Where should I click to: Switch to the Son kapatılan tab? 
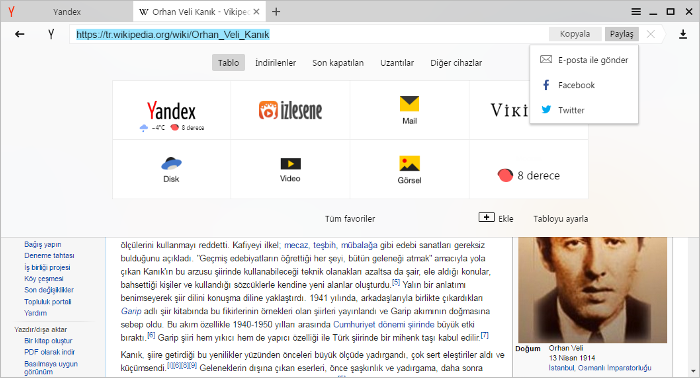(338, 63)
